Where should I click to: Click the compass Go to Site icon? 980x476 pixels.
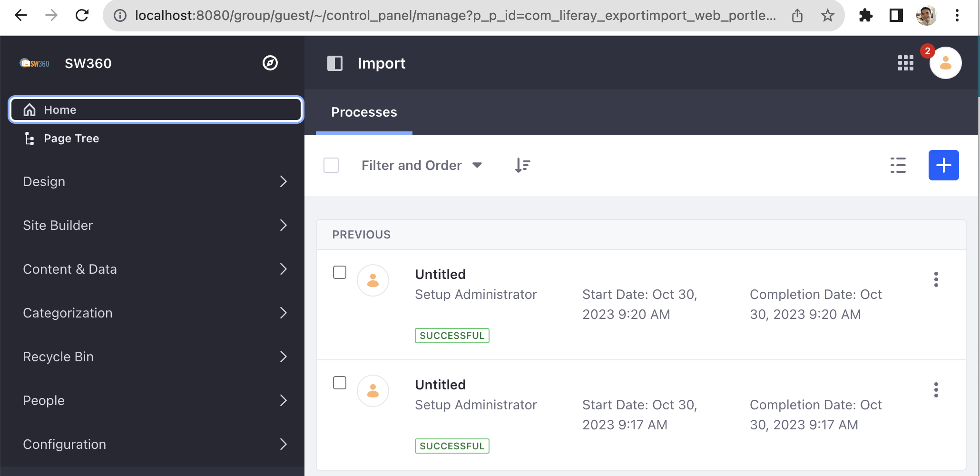pos(270,63)
